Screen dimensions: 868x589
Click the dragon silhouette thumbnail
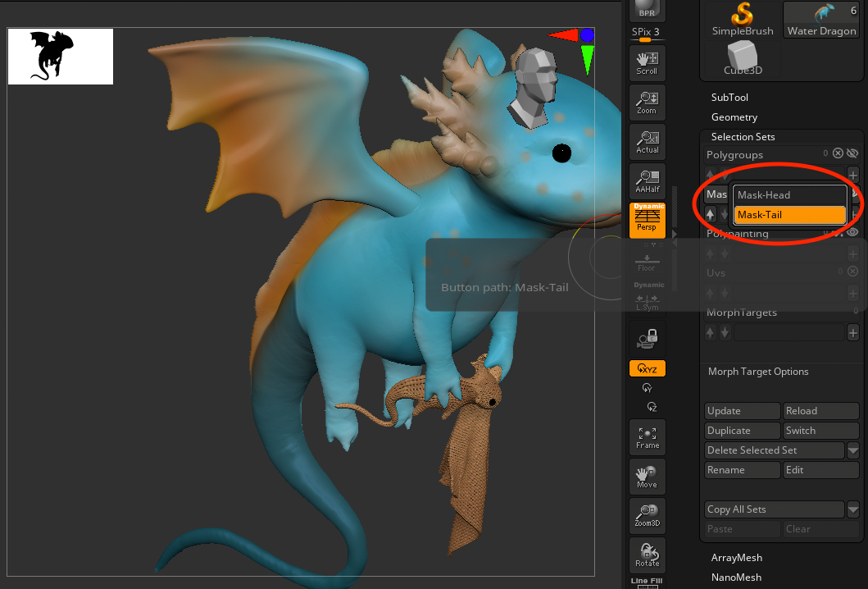[61, 57]
